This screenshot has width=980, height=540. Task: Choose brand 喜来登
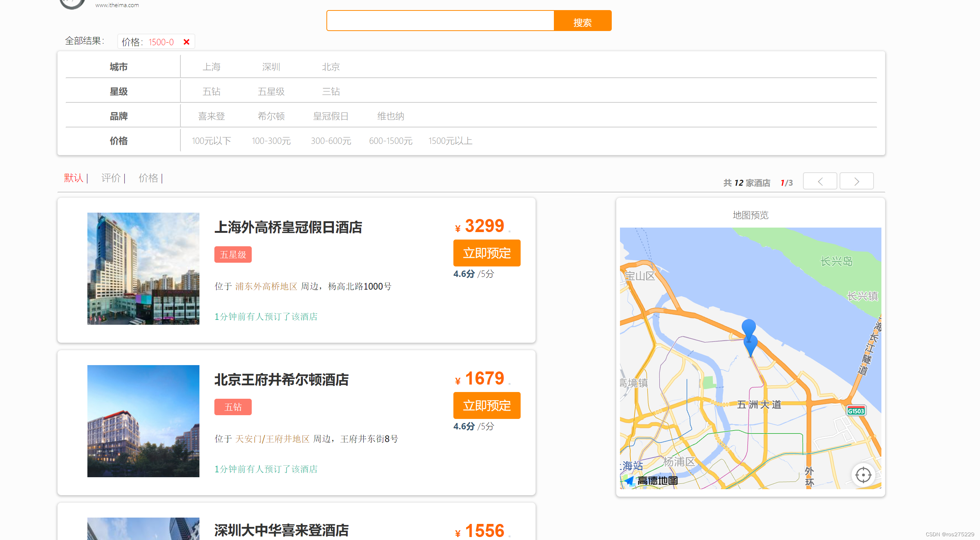pyautogui.click(x=211, y=117)
